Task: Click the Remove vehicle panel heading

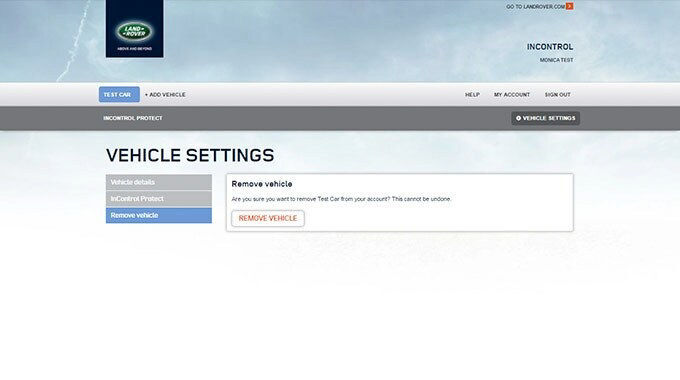Action: point(262,184)
